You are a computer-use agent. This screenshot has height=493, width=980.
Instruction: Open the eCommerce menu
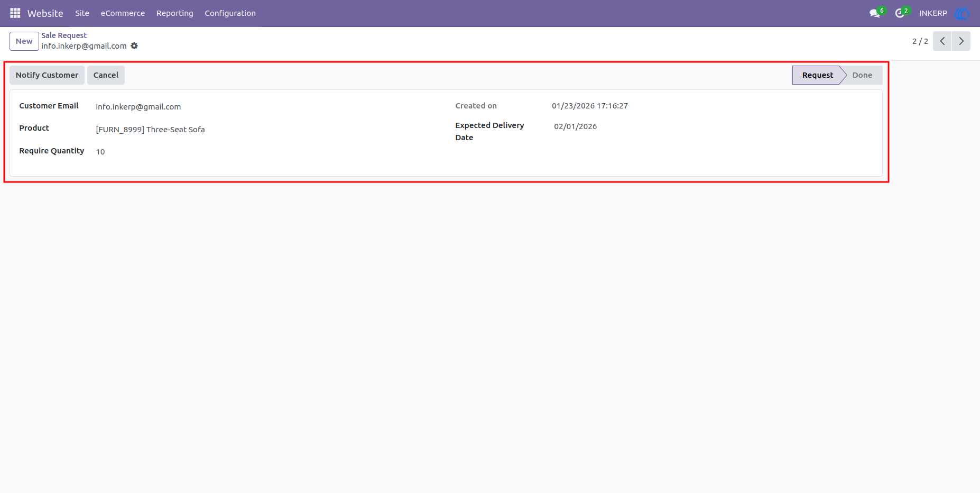point(123,13)
